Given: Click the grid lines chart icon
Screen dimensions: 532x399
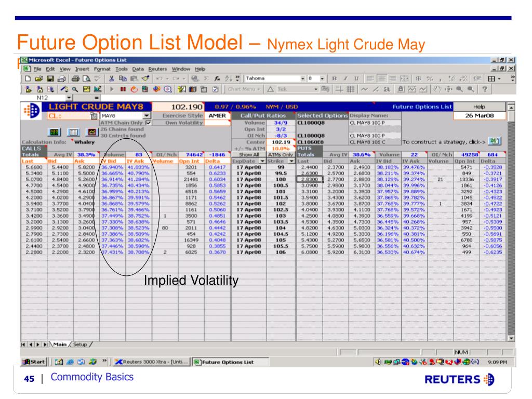Looking at the screenshot, I should coord(351,89).
